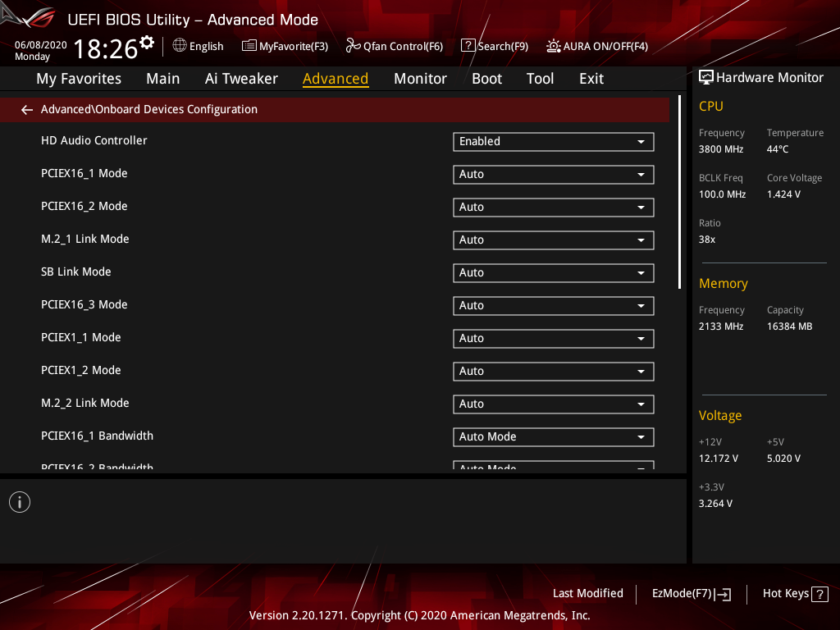Click the +3.3V reading 3.264 V
The height and width of the screenshot is (630, 840).
tap(715, 504)
